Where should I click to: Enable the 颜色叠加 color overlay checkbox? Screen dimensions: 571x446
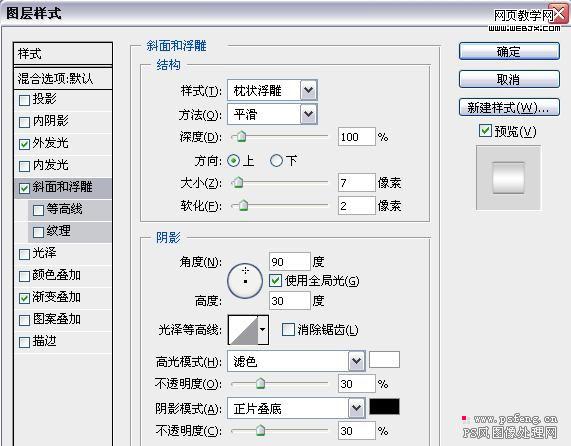[24, 276]
